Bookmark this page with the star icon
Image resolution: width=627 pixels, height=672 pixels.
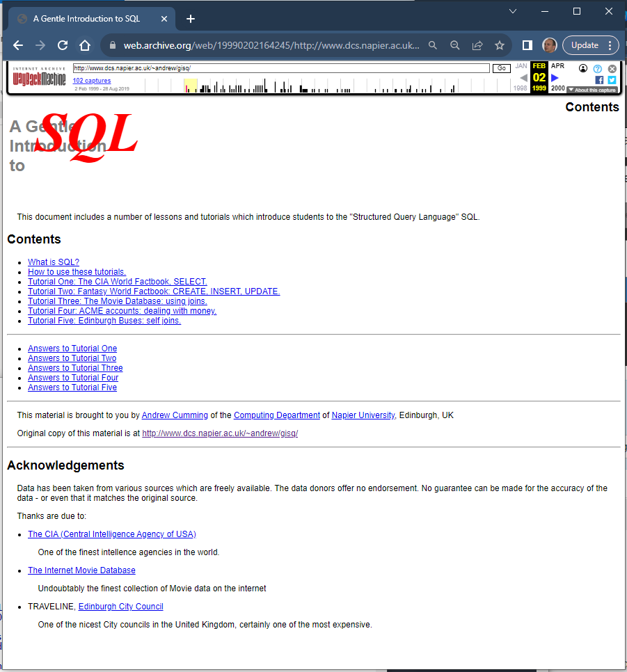(499, 45)
